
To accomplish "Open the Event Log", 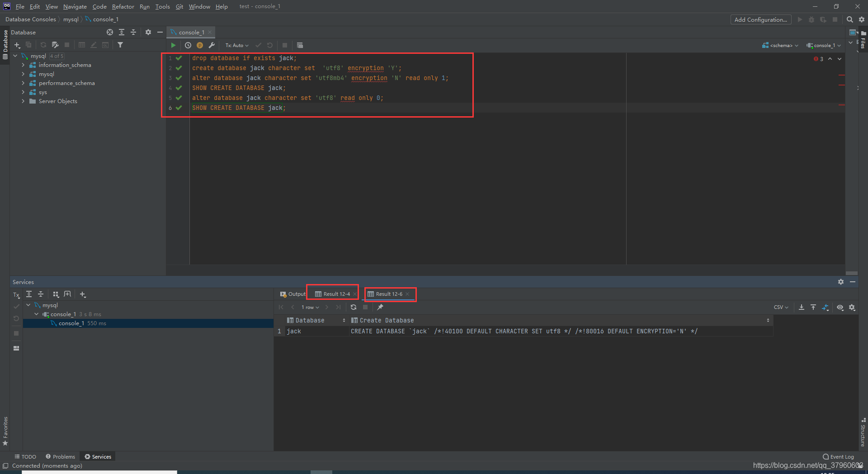I will pos(838,457).
